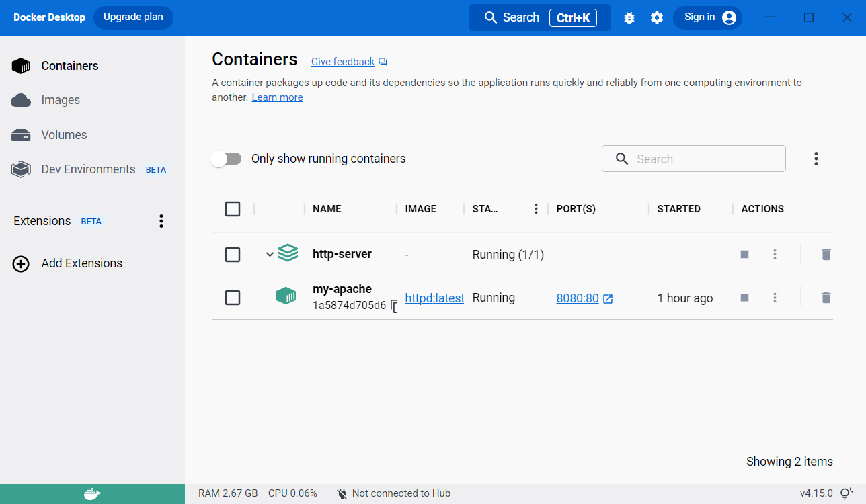Click the external link icon next to 8080:80

(608, 299)
